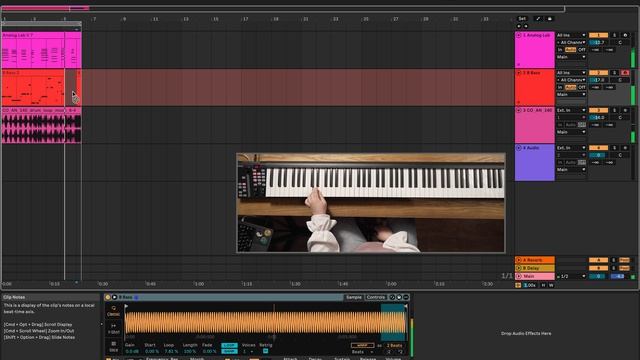Click the lock icon next to the pencil
640x360 pixels.
tap(549, 19)
